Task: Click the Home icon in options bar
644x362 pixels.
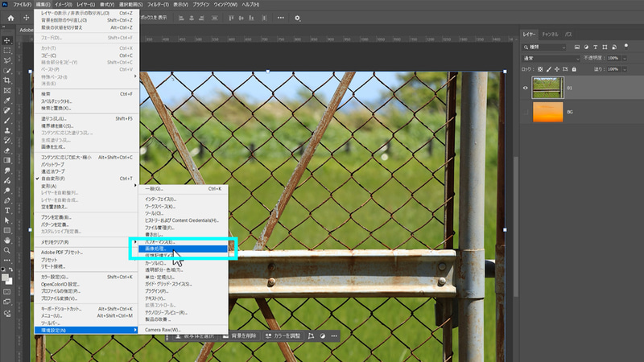Action: [10, 18]
